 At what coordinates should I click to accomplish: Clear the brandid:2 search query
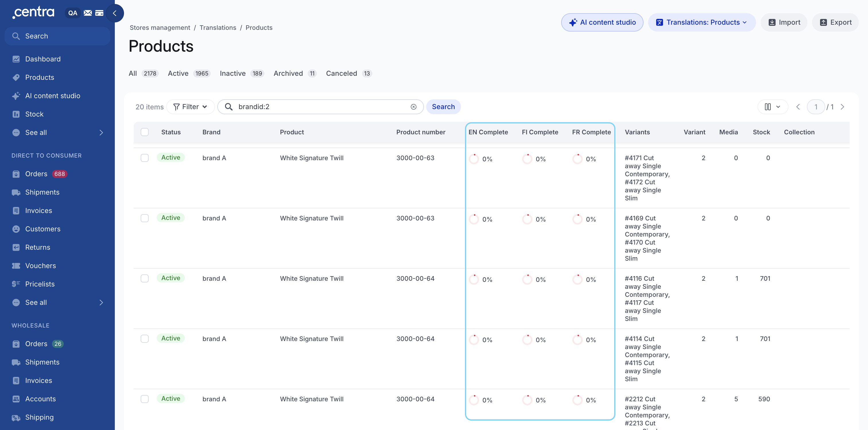pyautogui.click(x=413, y=107)
